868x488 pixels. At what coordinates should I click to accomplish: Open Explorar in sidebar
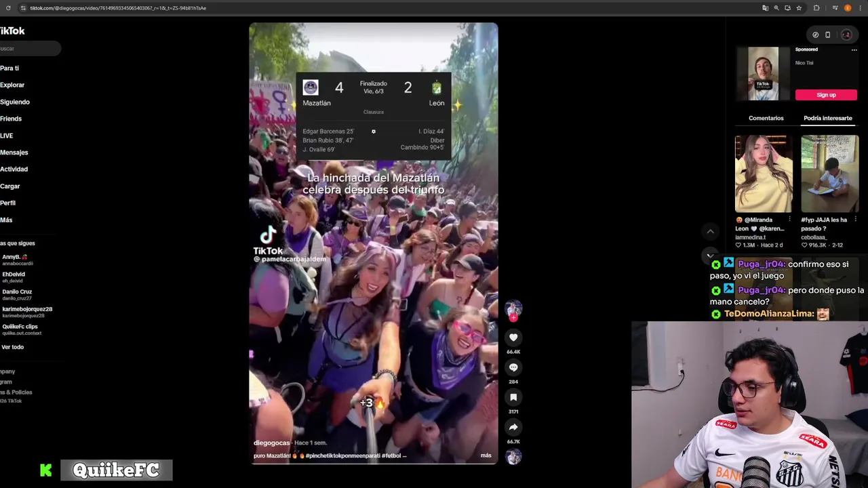(x=12, y=85)
